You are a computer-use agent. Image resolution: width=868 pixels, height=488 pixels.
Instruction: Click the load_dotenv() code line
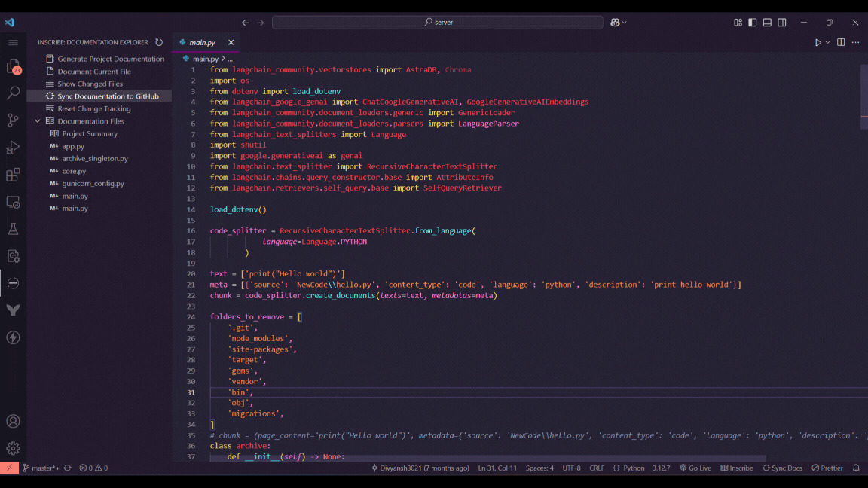point(238,209)
